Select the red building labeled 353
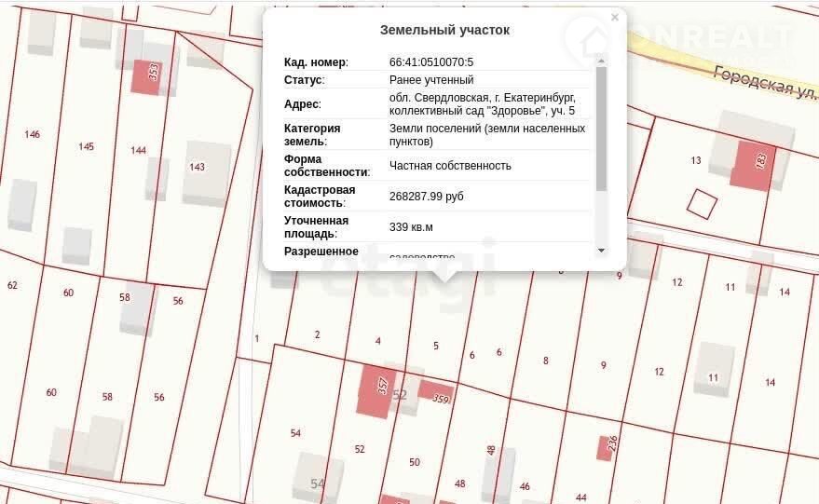 [x=147, y=75]
